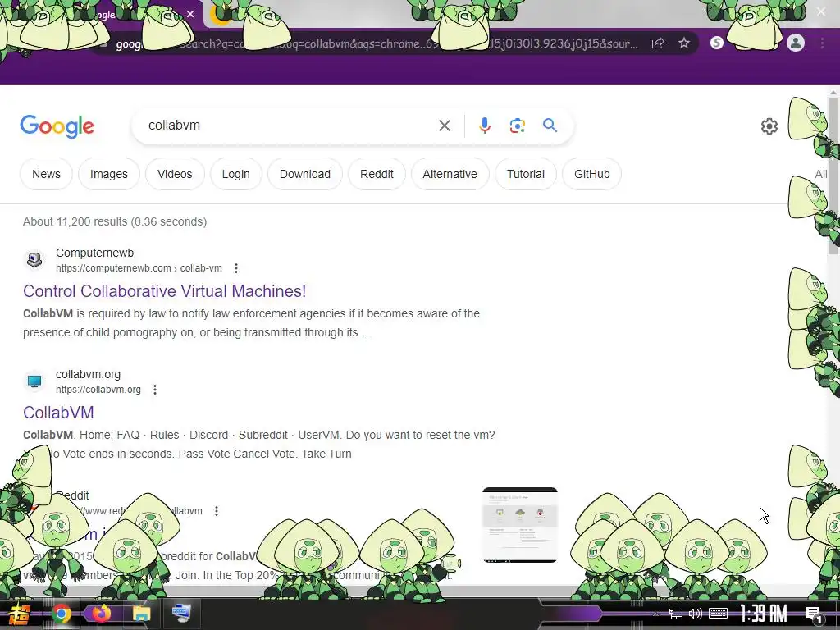Open more options for Computernewb result
The image size is (840, 630).
[235, 268]
